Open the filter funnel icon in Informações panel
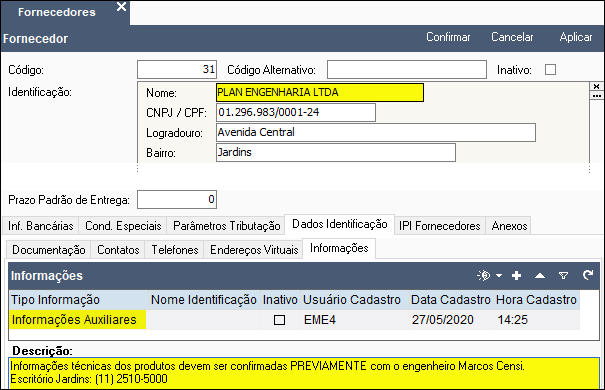Screen dimensions: 605x390 point(563,275)
